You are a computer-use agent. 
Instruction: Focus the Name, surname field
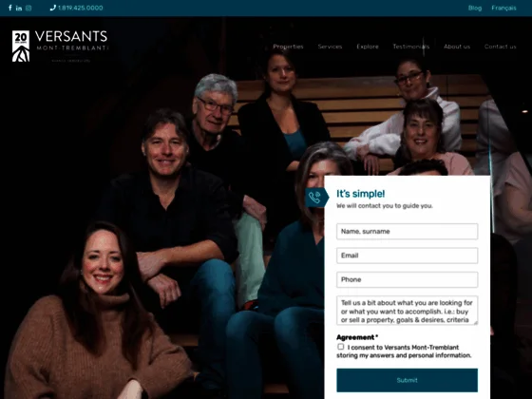pyautogui.click(x=408, y=232)
